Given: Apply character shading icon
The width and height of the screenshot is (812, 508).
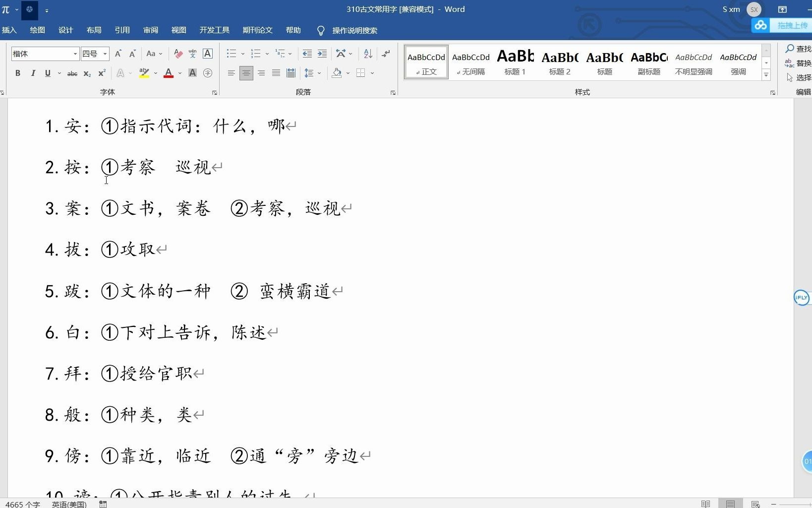Looking at the screenshot, I should click(193, 73).
